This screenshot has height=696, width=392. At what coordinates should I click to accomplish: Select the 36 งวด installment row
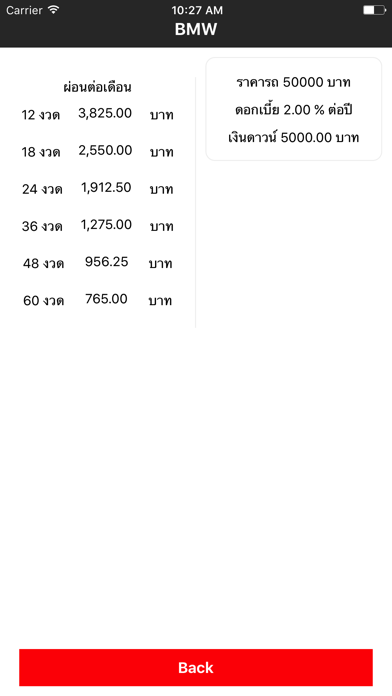click(x=98, y=226)
